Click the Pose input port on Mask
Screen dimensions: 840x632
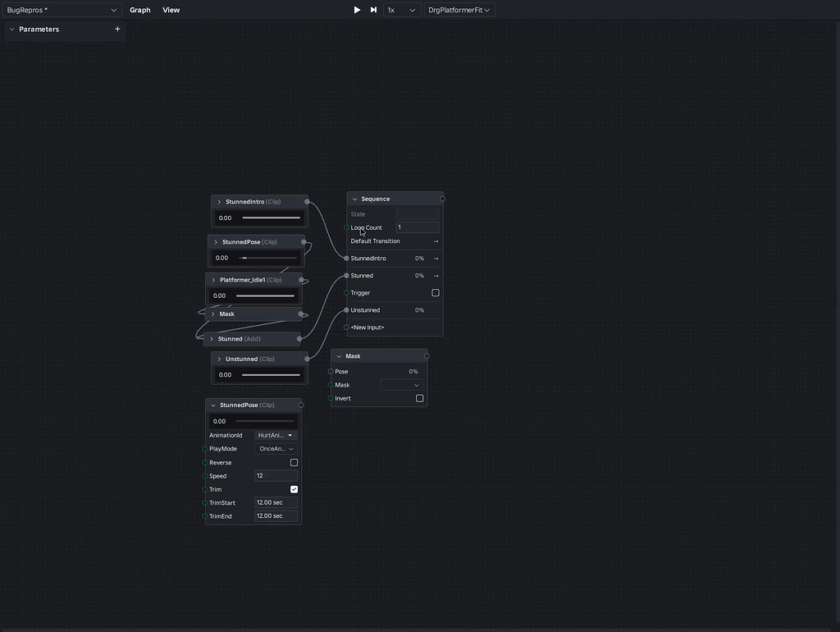coord(331,372)
